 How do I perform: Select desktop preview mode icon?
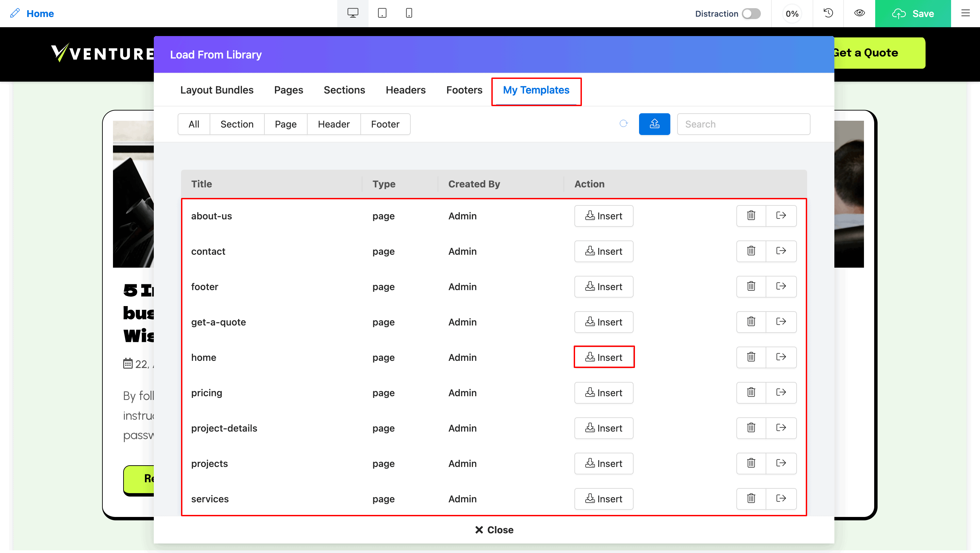(x=353, y=13)
